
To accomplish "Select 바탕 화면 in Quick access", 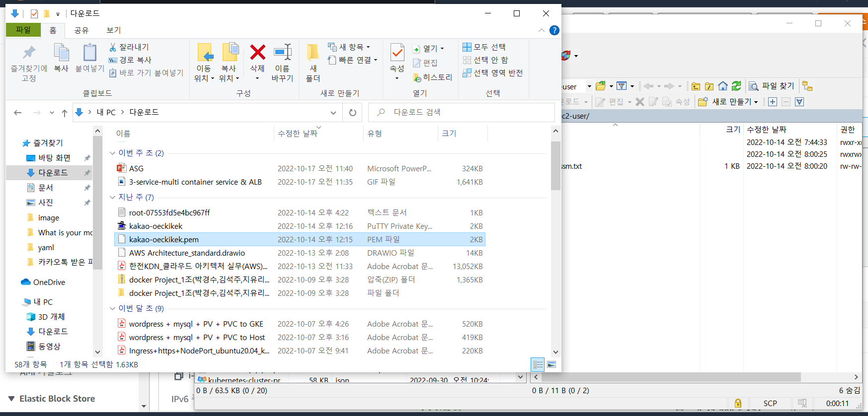I will pos(54,158).
